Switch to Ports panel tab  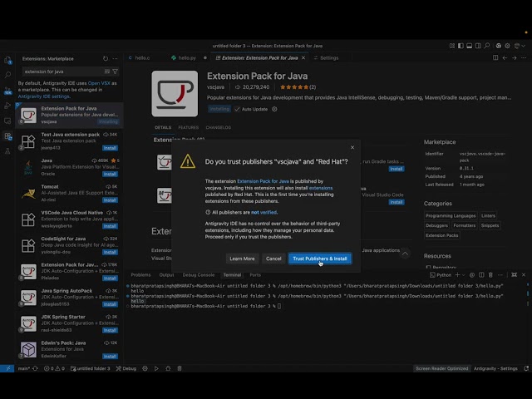pyautogui.click(x=255, y=275)
